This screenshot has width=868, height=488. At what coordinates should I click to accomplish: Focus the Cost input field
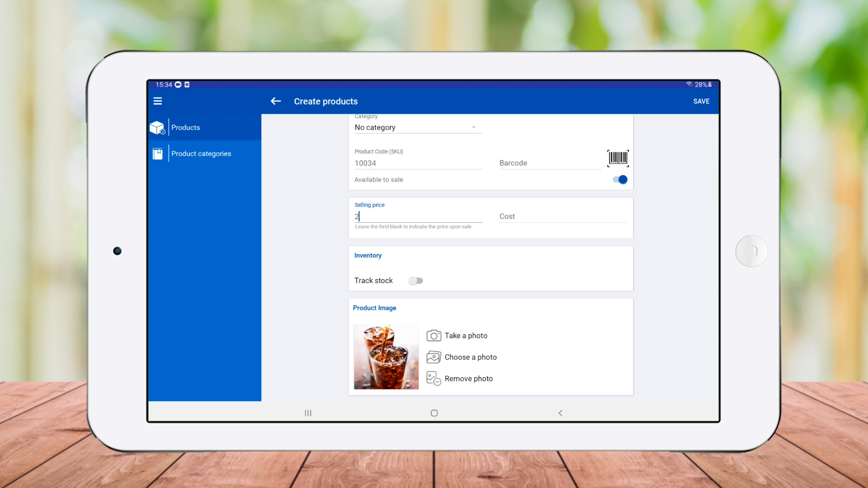(x=562, y=216)
